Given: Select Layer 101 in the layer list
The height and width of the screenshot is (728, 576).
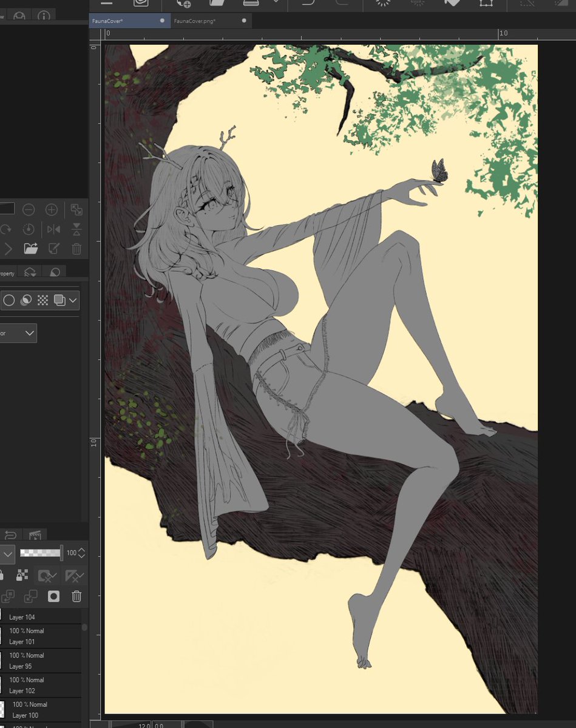Looking at the screenshot, I should click(x=40, y=636).
